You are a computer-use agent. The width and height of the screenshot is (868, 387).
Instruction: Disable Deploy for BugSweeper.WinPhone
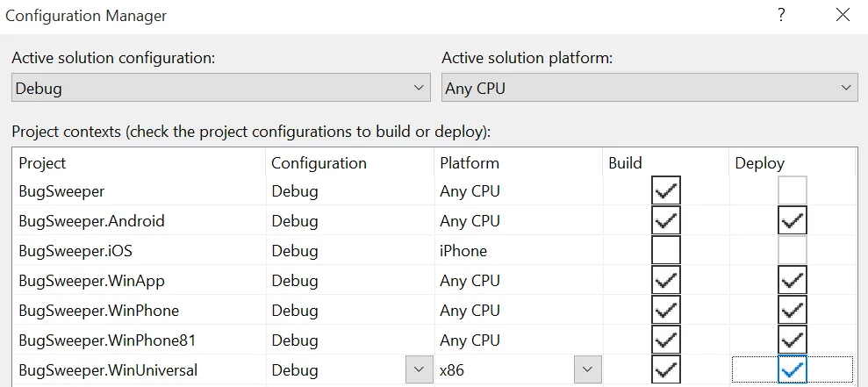click(793, 311)
